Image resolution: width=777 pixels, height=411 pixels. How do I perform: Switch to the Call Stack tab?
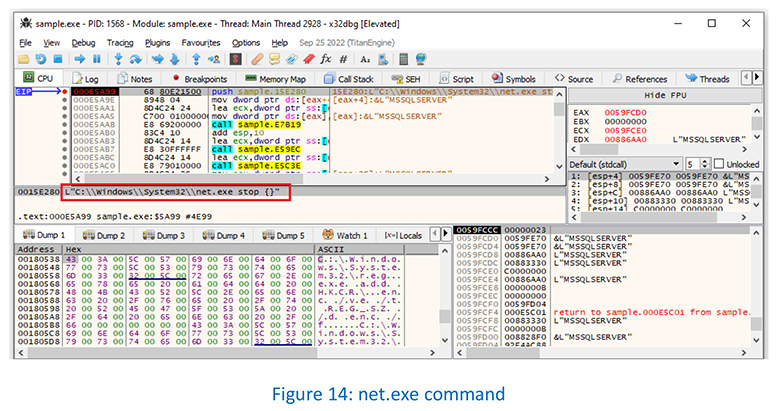(x=349, y=79)
